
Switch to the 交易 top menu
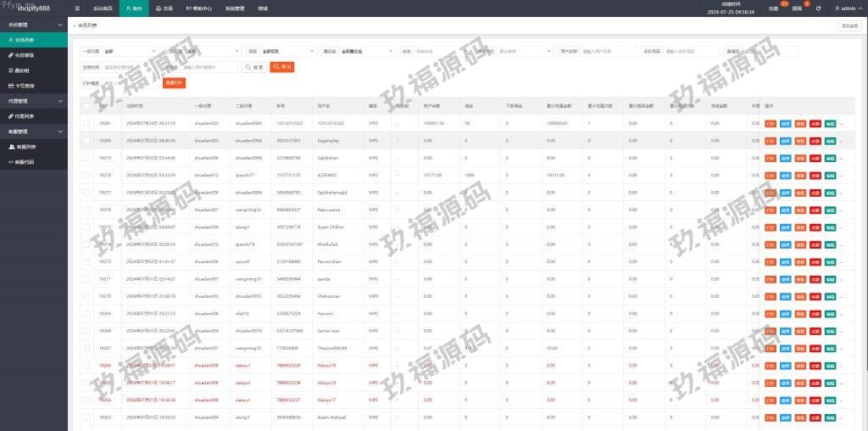[164, 8]
